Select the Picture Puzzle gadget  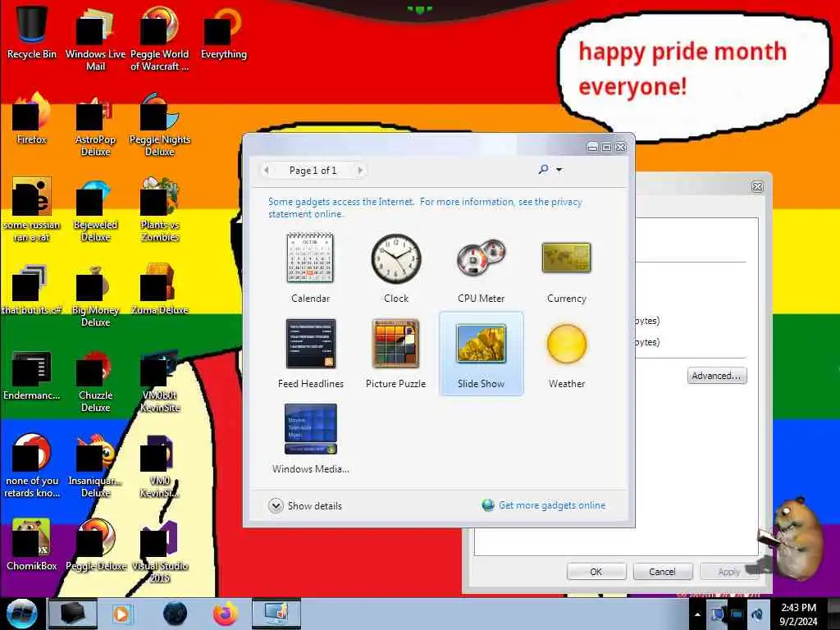coord(396,354)
